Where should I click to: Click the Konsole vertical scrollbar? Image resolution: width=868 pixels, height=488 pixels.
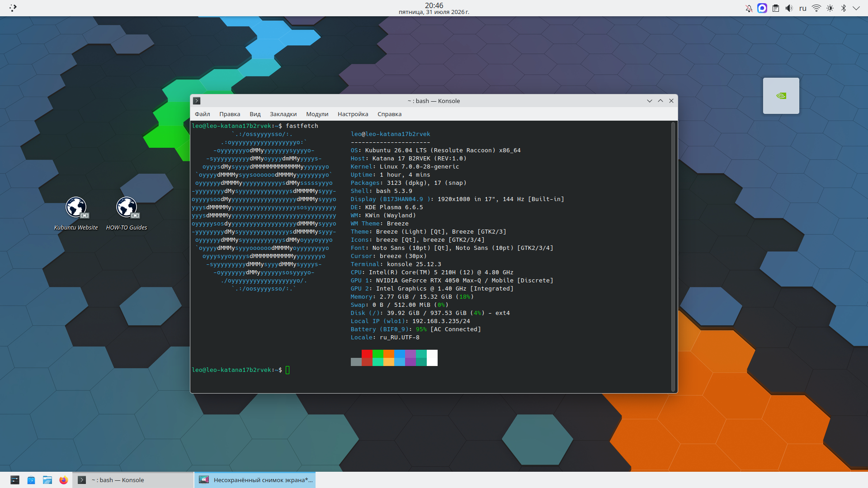673,257
